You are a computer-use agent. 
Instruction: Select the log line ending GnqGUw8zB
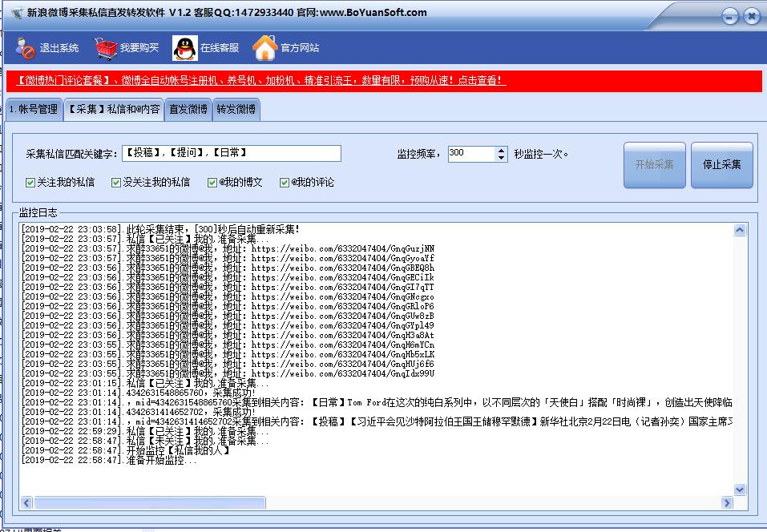(x=228, y=316)
